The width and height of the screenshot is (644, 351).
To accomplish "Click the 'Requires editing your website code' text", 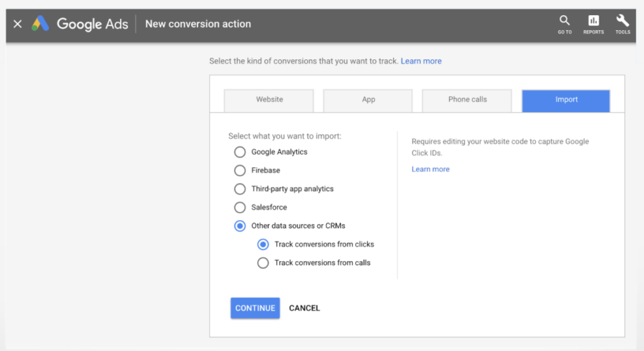I will coord(500,147).
